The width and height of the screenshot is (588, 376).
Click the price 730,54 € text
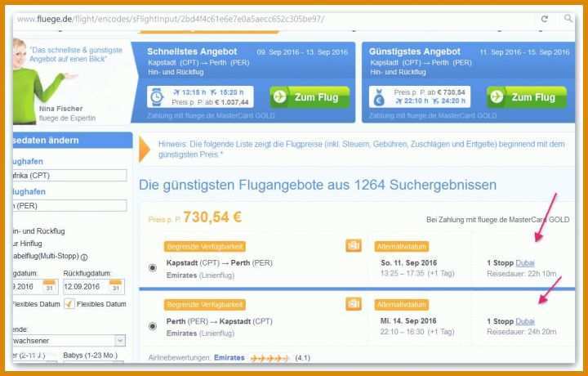point(212,217)
